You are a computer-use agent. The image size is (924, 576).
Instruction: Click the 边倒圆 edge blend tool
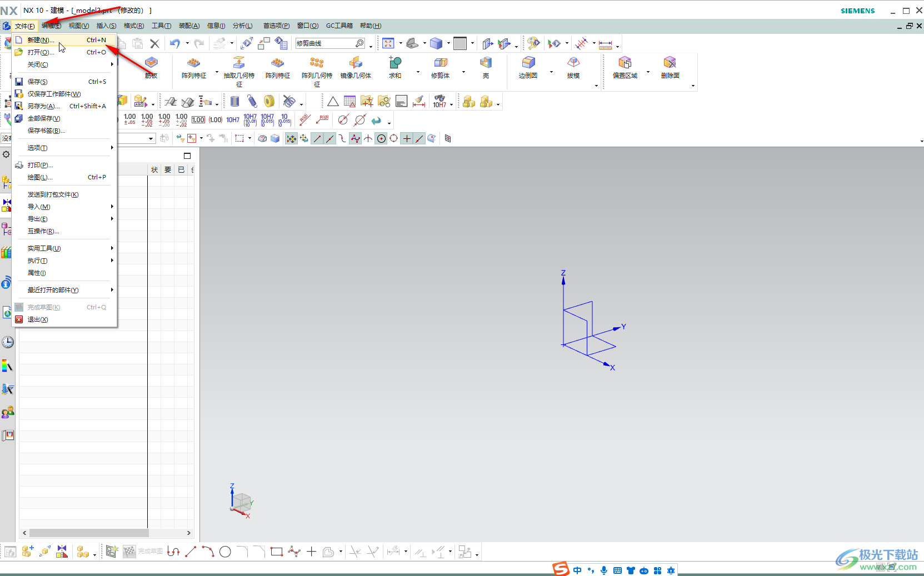point(528,68)
